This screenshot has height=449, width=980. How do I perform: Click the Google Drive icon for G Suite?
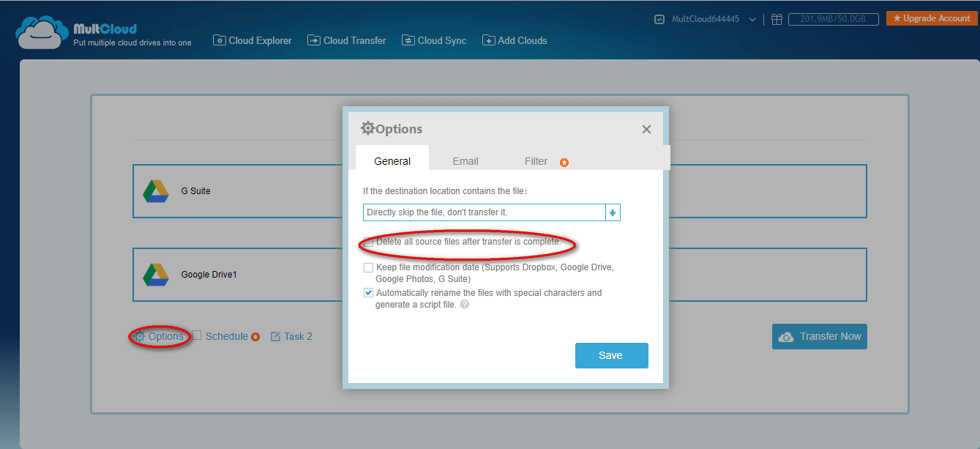(156, 191)
